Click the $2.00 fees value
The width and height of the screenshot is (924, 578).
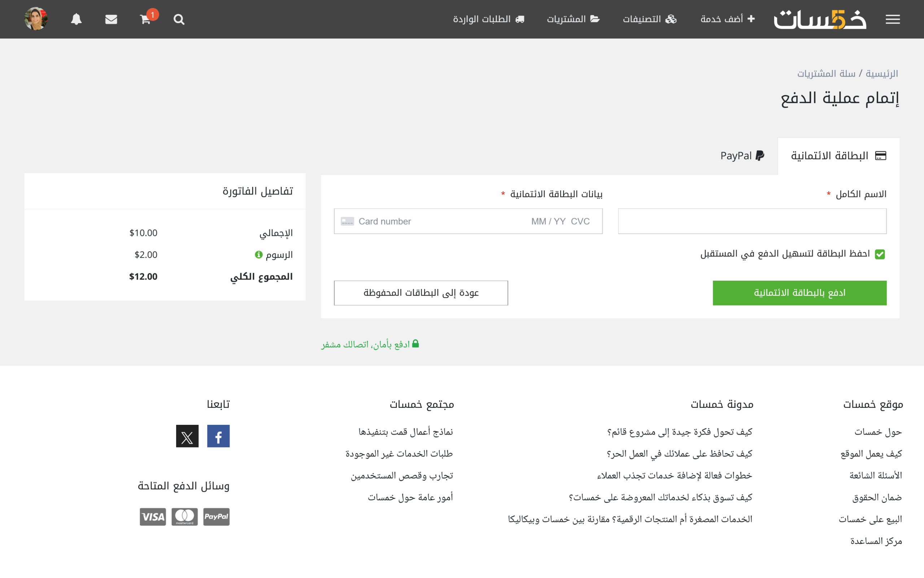(x=146, y=255)
